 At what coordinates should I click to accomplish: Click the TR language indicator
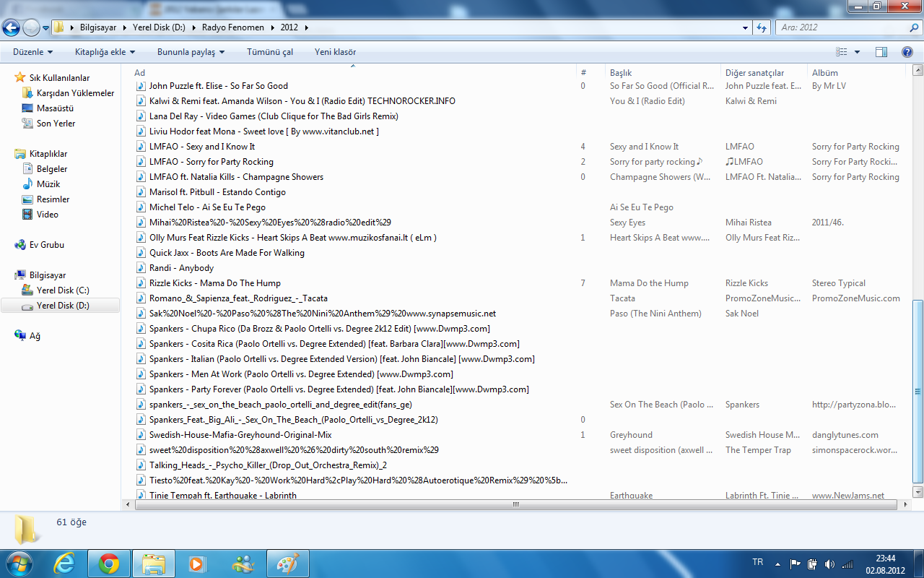757,562
